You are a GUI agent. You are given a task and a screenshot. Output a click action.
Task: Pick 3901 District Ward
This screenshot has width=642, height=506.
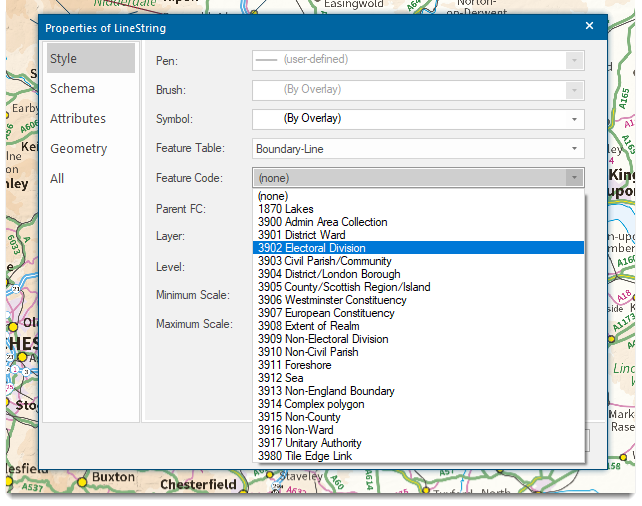point(418,235)
